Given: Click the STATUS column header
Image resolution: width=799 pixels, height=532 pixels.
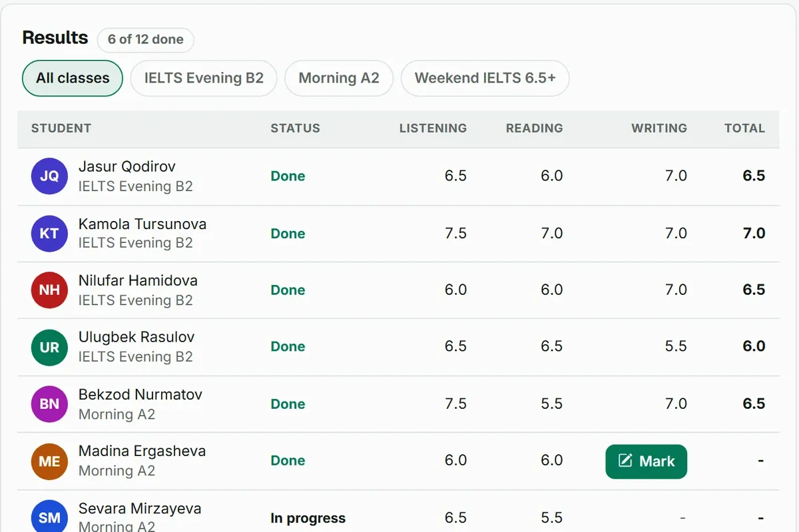Looking at the screenshot, I should click(x=295, y=129).
